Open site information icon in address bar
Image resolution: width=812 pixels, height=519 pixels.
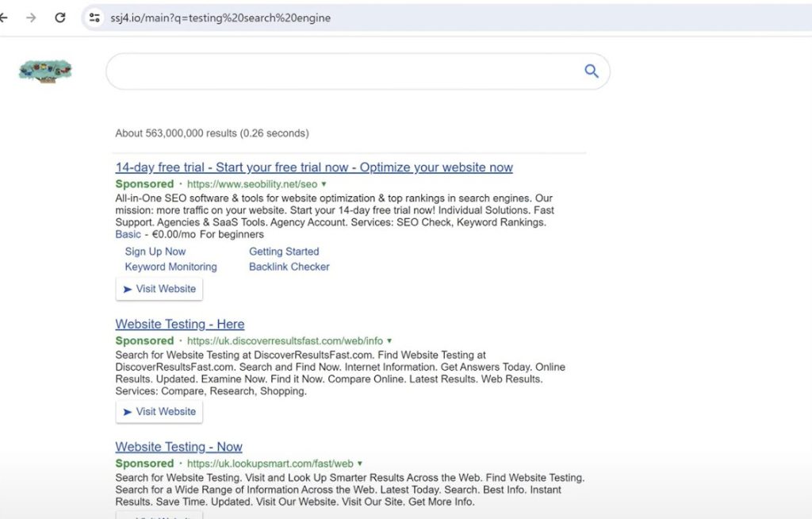point(94,17)
